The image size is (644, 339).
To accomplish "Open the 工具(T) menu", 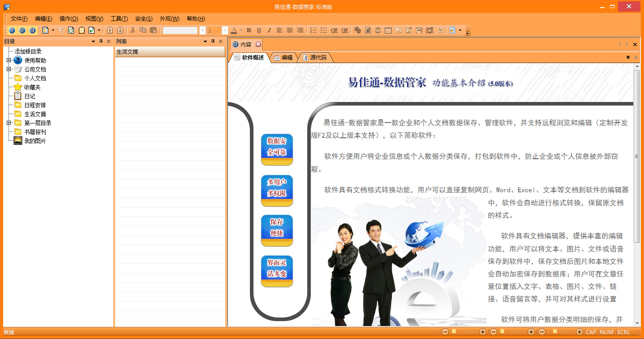I will 119,19.
